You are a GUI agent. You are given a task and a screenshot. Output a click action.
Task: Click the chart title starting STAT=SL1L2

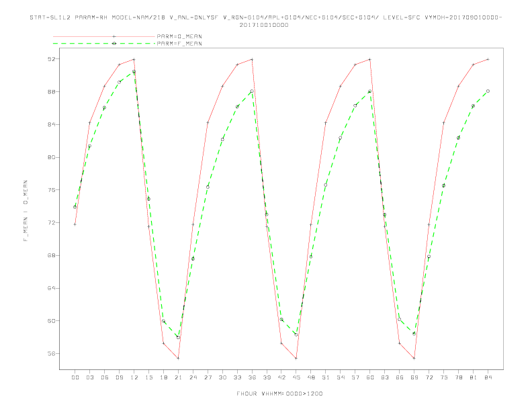265,17
